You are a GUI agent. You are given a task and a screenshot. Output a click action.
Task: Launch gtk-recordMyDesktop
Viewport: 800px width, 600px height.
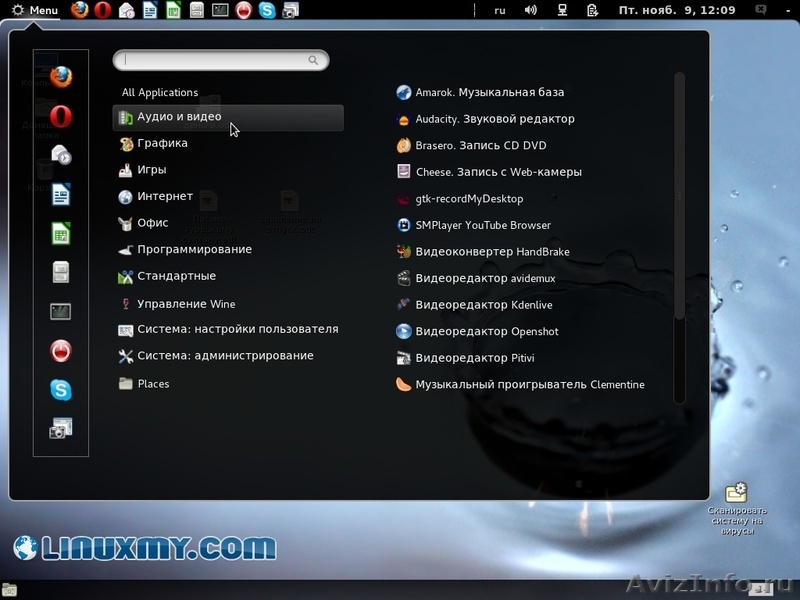[460, 198]
